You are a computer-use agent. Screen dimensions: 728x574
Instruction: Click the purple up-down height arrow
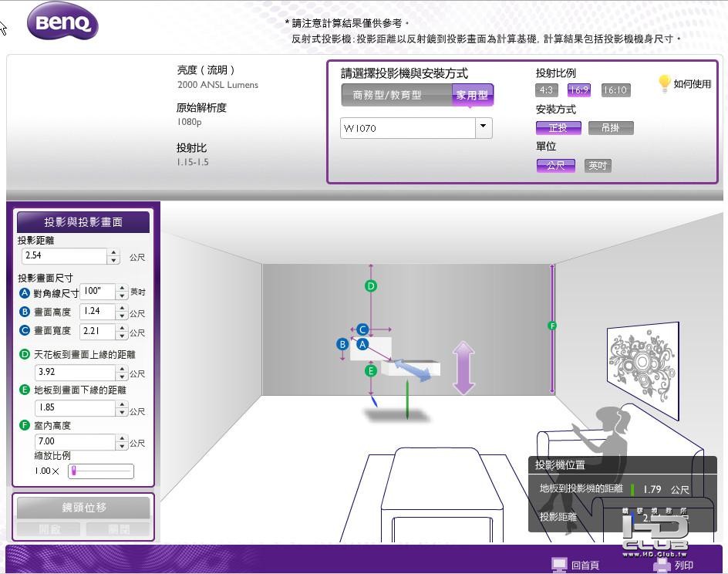pyautogui.click(x=463, y=368)
